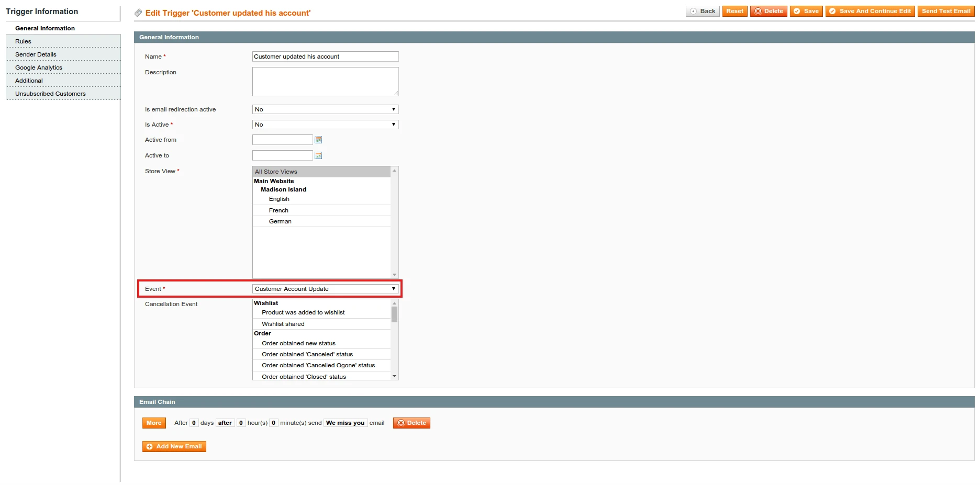
Task: Open the Google Analytics section
Action: tap(38, 67)
